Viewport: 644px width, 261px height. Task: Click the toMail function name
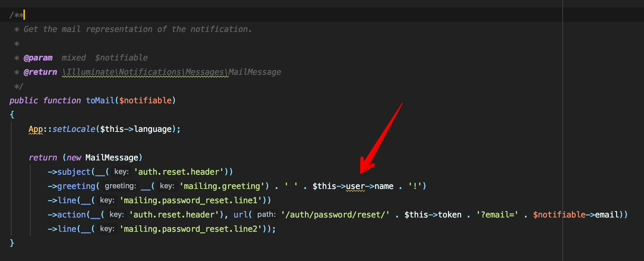click(x=100, y=101)
